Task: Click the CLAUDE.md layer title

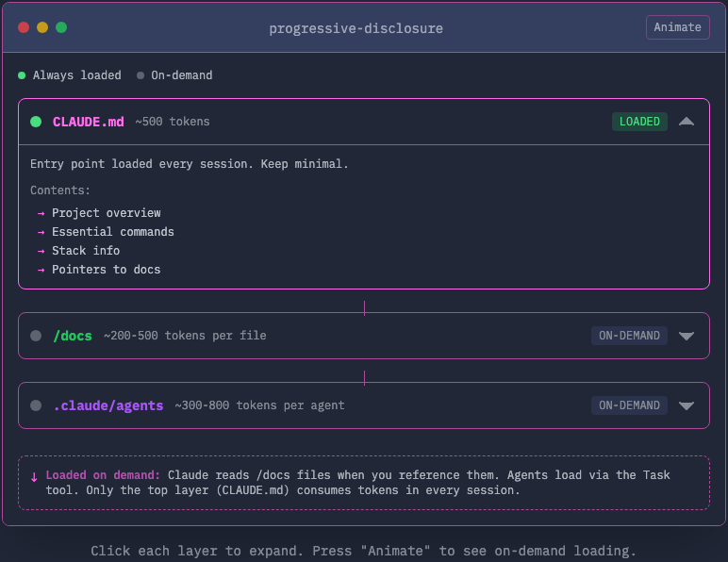Action: (x=89, y=122)
